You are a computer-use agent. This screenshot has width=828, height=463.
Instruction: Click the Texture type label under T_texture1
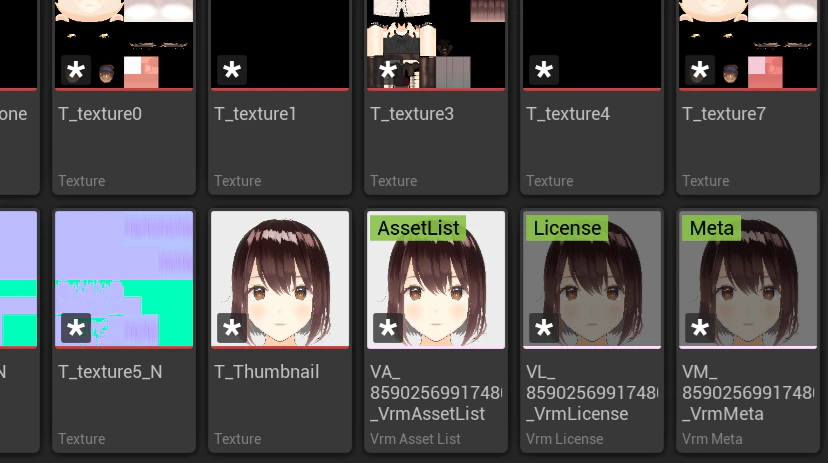pyautogui.click(x=238, y=181)
